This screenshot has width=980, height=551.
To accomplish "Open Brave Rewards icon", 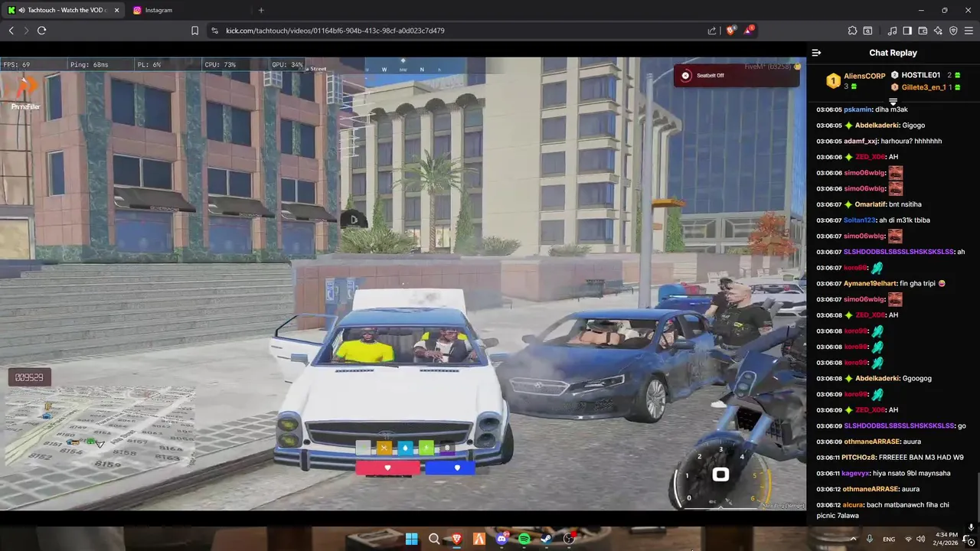I will click(x=749, y=31).
